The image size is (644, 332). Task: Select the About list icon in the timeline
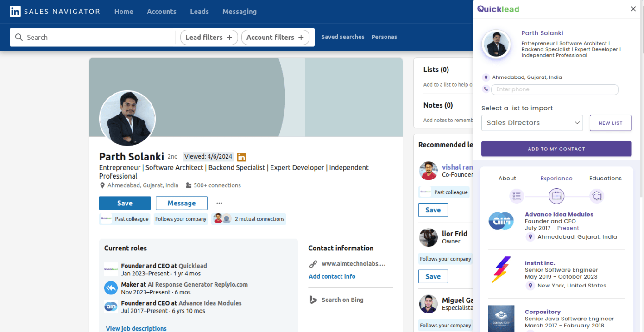(x=517, y=196)
